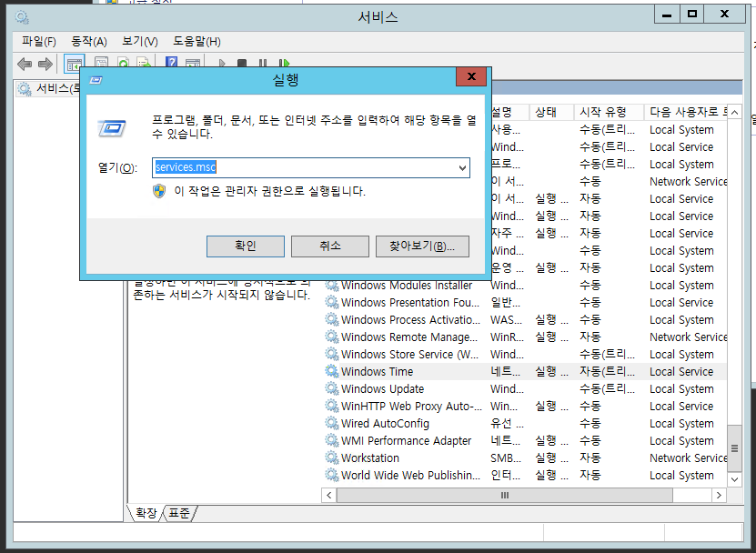Viewport: 756px width, 553px height.
Task: Click the Pause Service toolbar icon
Action: tap(263, 63)
